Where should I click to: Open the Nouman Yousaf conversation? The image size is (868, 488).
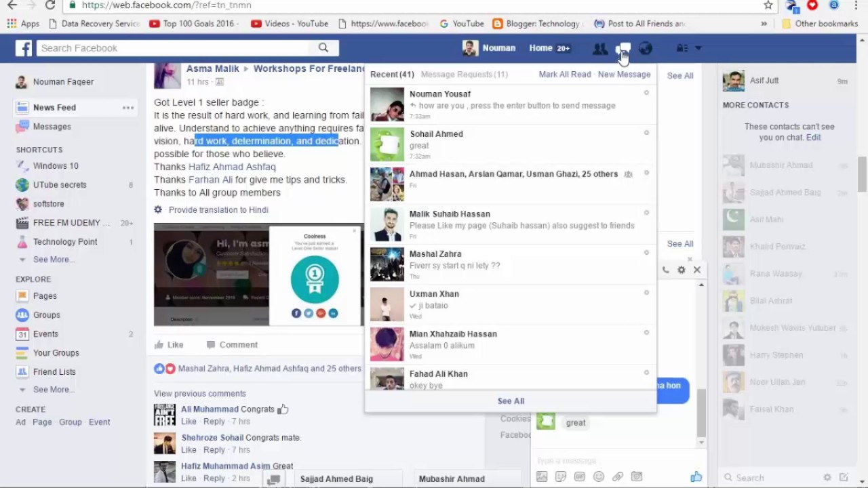(510, 104)
